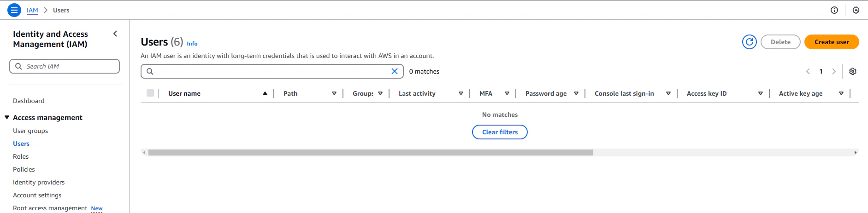Viewport: 868px width, 213px height.
Task: Sort by User name ascending arrow
Action: 265,93
